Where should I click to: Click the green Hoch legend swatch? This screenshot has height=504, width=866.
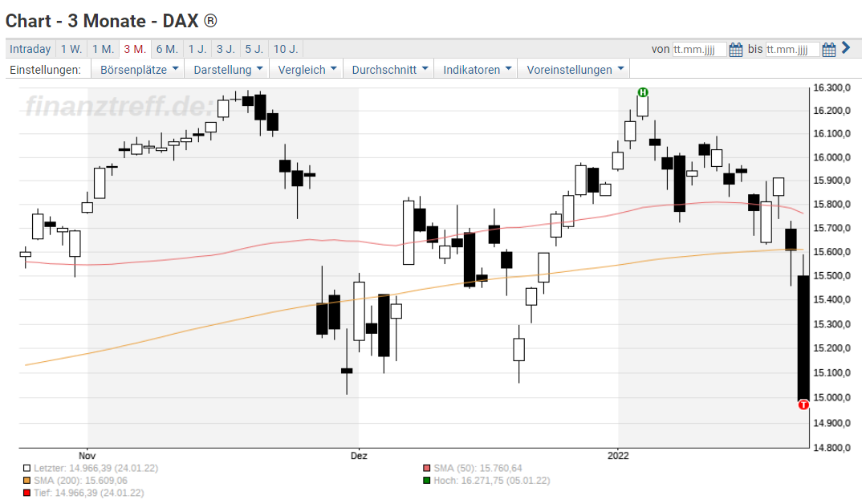point(426,480)
